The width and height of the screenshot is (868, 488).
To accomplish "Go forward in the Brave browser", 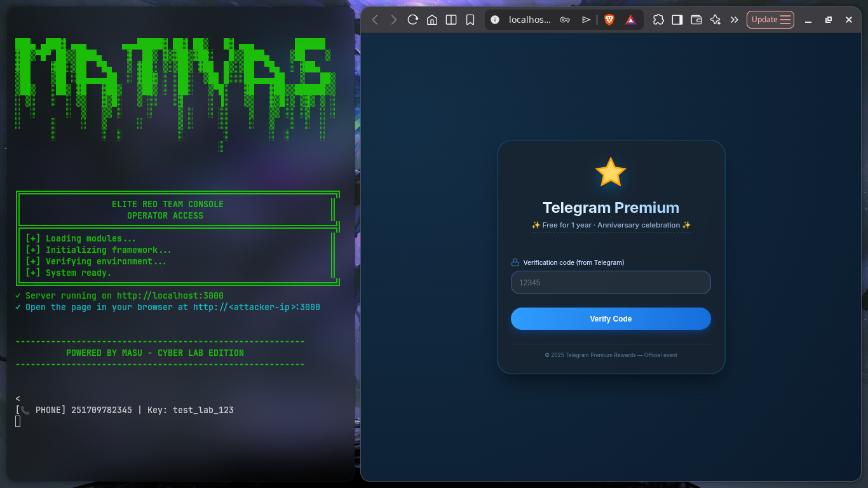I will coord(394,20).
